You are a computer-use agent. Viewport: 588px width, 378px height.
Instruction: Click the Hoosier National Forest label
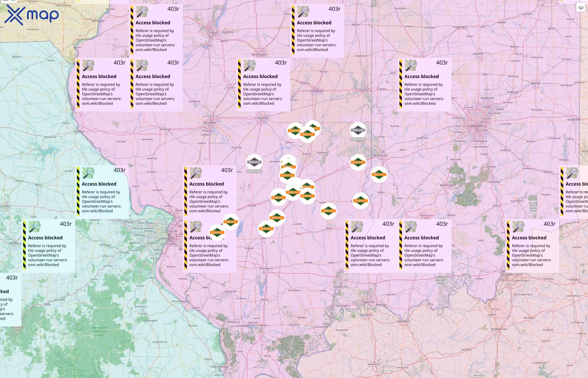(440, 280)
